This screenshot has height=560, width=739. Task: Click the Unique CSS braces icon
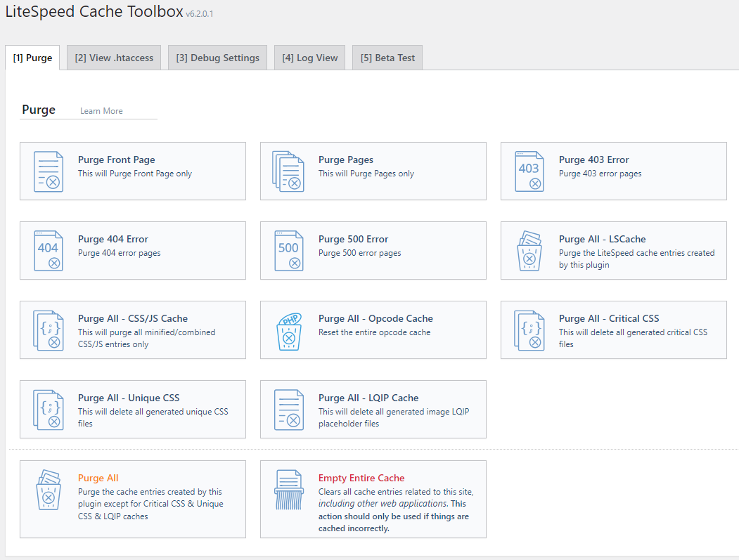(x=49, y=410)
